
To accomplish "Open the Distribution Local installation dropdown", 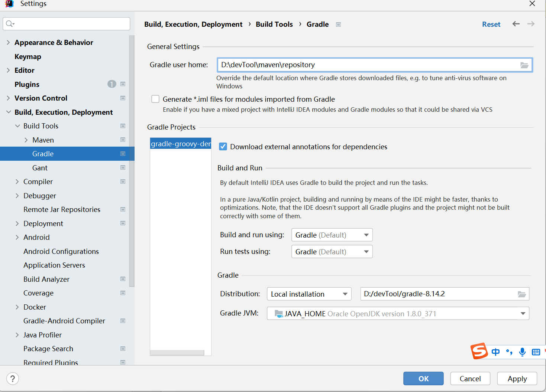I will coord(309,294).
